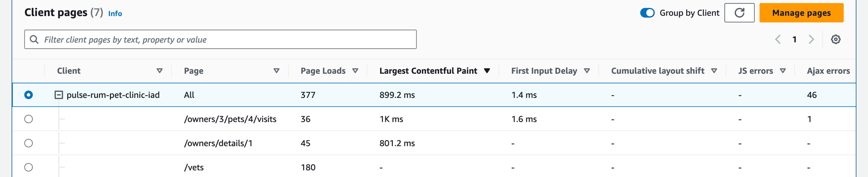Click the Ajax errors column header
Image resolution: width=868 pixels, height=177 pixels.
coord(828,71)
